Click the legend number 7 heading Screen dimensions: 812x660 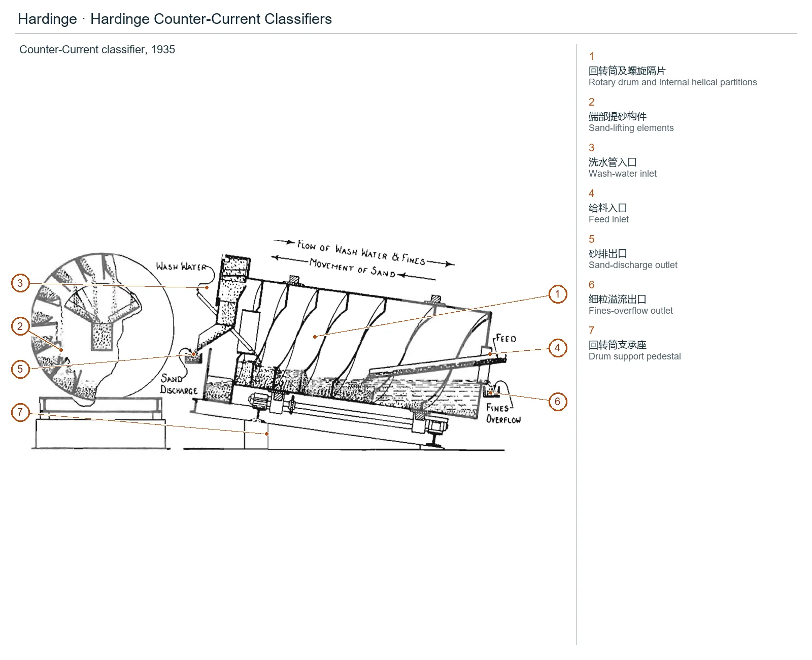591,331
